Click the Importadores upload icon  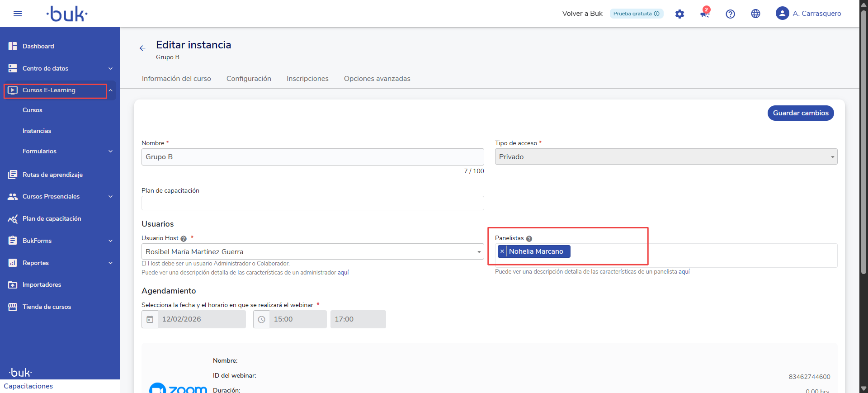(13, 285)
